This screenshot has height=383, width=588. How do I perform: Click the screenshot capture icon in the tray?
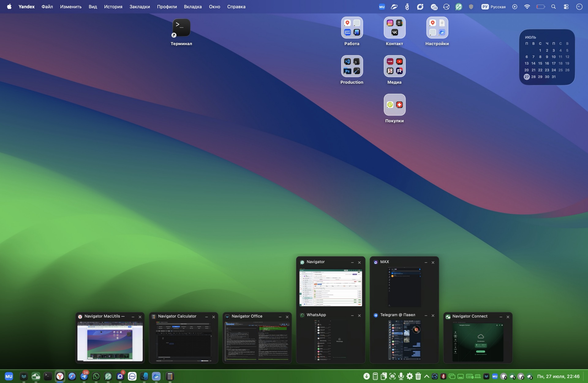click(x=392, y=376)
